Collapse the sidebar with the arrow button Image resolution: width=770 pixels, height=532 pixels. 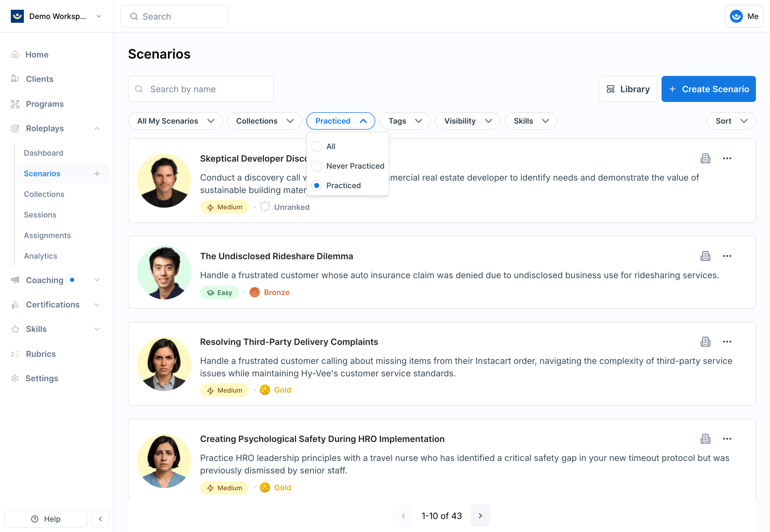coord(100,519)
